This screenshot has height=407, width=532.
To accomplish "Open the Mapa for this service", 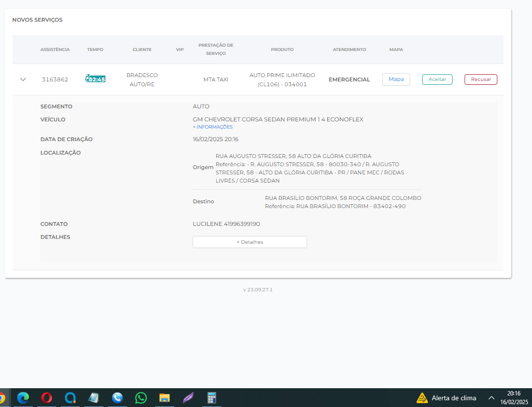I will point(396,79).
